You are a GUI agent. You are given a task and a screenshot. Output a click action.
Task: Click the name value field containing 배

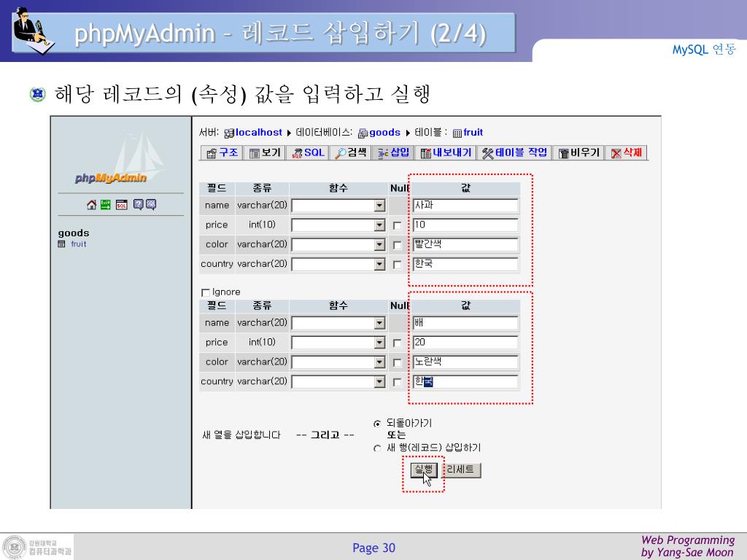tap(465, 323)
